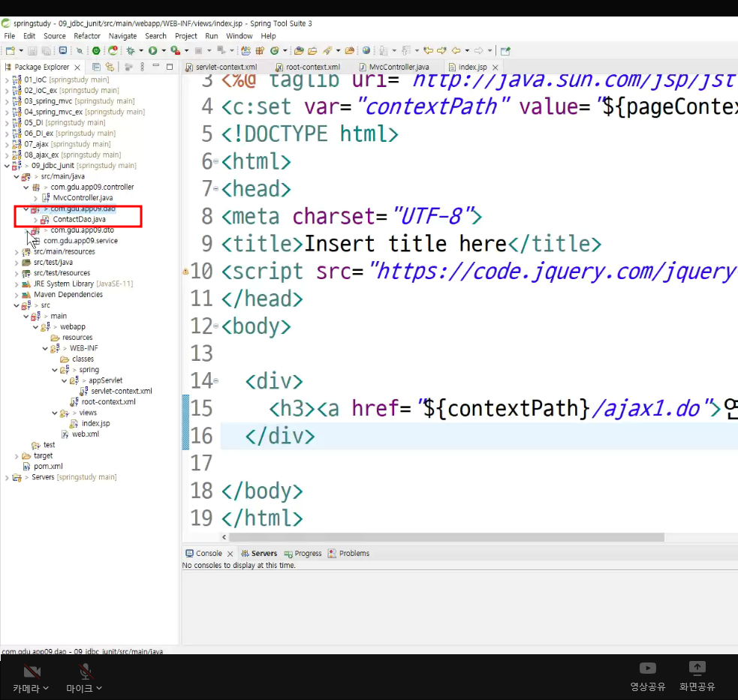Open the Navigate menu
The height and width of the screenshot is (700, 738).
tap(122, 36)
